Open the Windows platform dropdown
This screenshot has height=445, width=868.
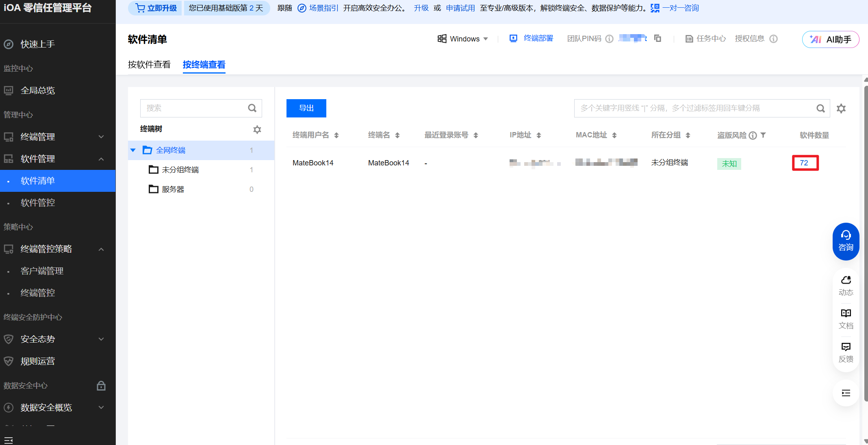coord(463,39)
